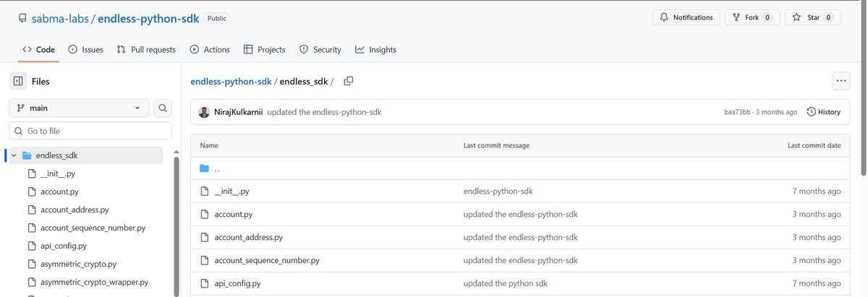Open the Issues tab
The width and height of the screenshot is (868, 297).
pos(85,50)
